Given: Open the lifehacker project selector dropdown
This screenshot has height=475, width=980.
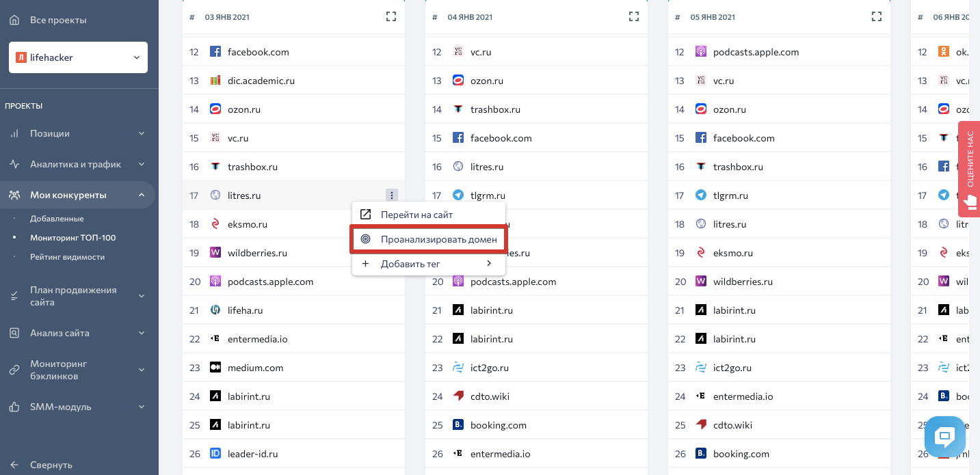Looking at the screenshot, I should coord(78,57).
